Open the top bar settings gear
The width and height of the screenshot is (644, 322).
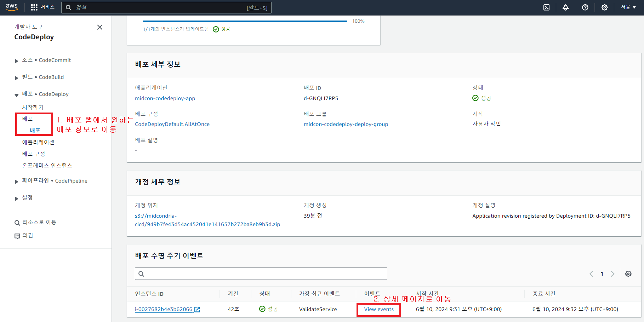605,7
